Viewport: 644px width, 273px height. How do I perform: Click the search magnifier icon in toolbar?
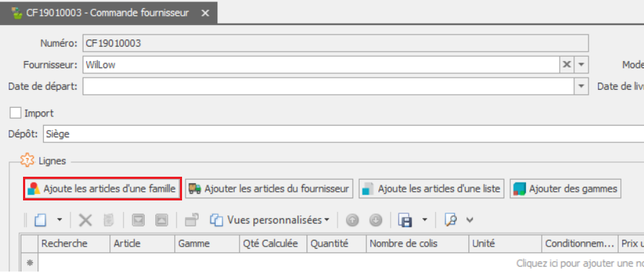[x=451, y=221]
